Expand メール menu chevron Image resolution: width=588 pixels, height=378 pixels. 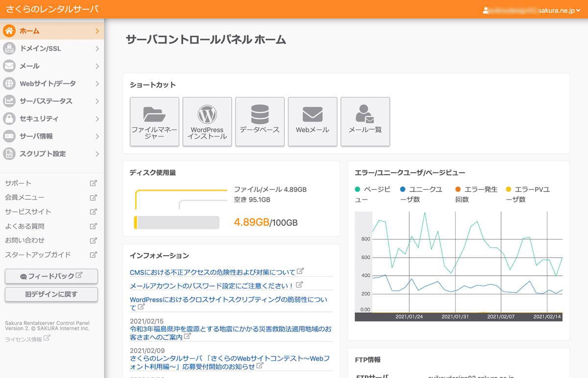coord(97,66)
